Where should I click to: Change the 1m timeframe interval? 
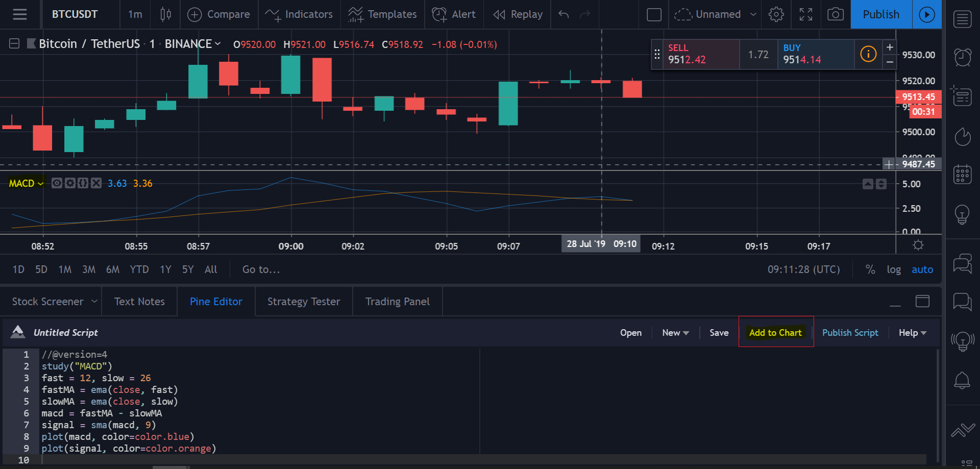(135, 14)
